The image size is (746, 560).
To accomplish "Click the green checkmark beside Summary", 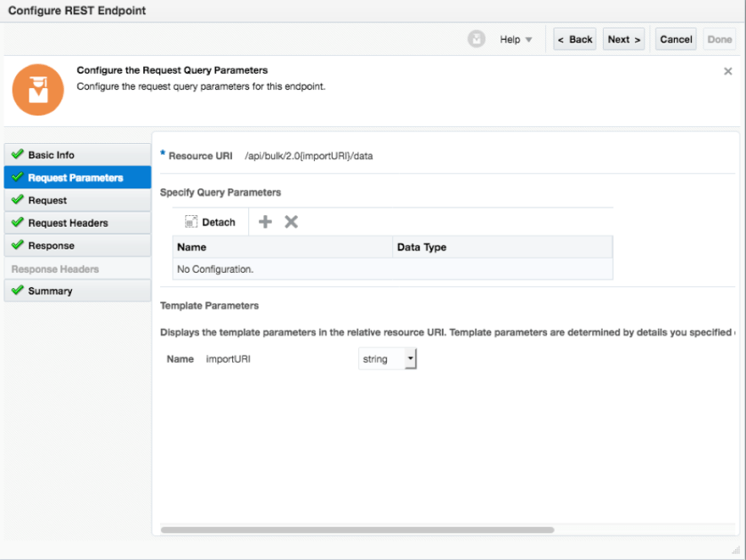I will coord(17,291).
